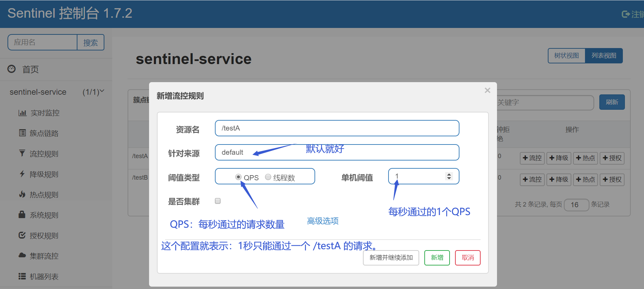
Task: Focus the 针对来源 input field
Action: (x=337, y=152)
